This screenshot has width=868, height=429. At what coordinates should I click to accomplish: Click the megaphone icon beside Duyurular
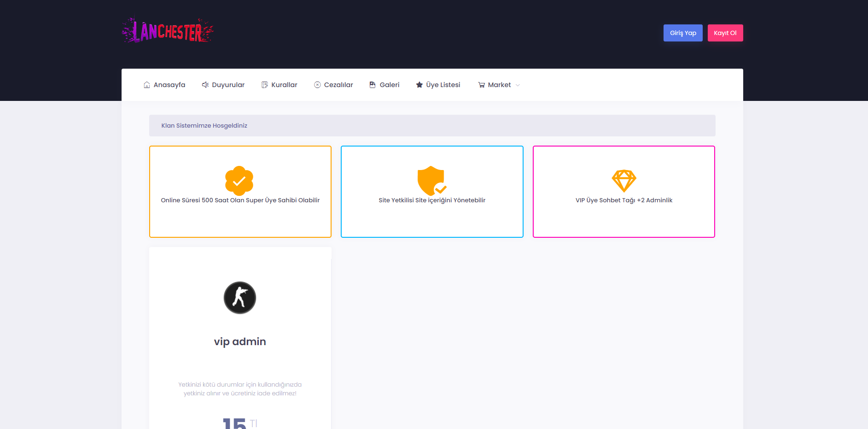[x=205, y=85]
